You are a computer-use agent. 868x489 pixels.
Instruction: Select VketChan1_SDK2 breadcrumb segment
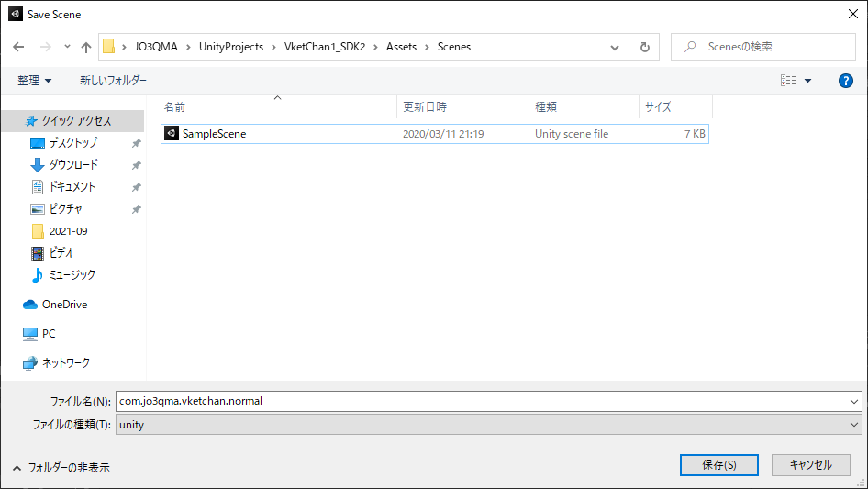[325, 47]
